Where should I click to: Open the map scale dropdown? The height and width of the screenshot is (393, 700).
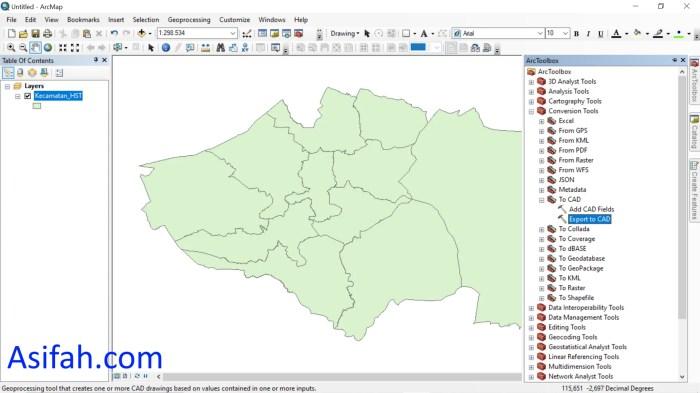click(x=233, y=33)
